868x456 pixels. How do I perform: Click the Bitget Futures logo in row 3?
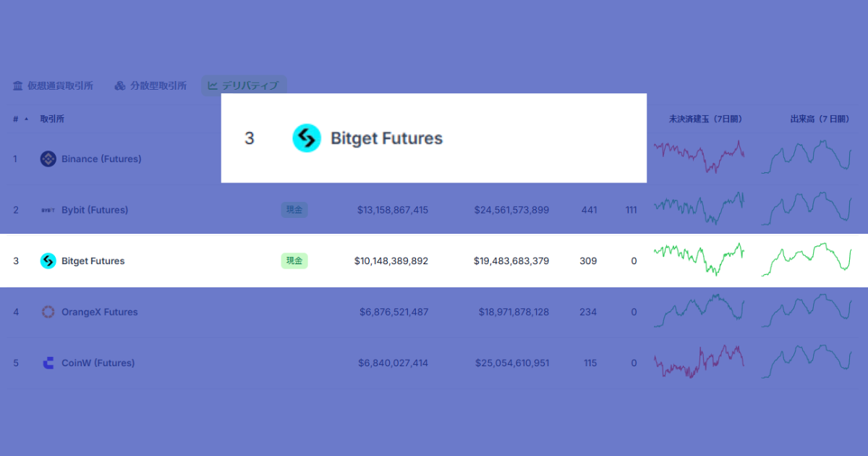tap(48, 261)
